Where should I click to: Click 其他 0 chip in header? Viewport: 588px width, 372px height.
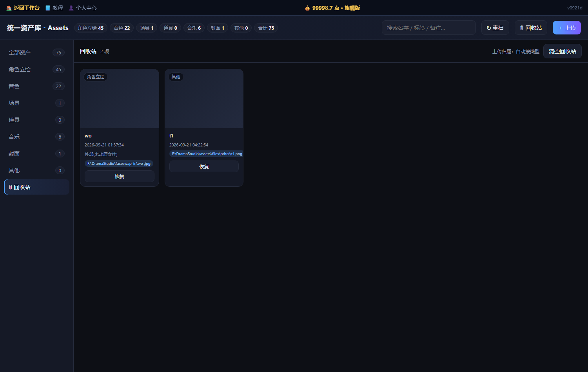click(x=241, y=28)
